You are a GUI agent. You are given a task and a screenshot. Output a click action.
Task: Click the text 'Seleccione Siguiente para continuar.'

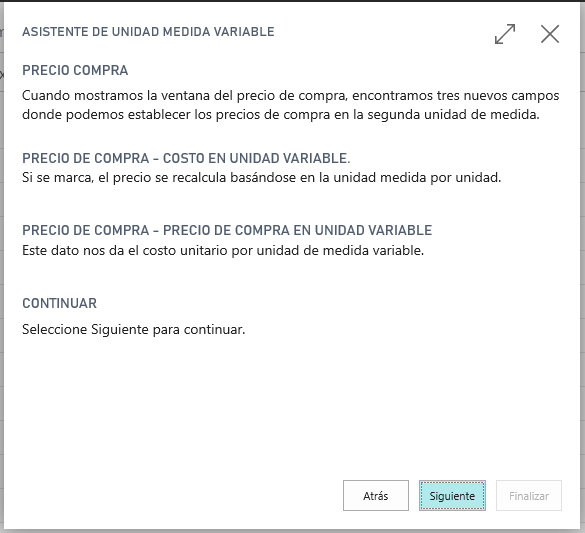pos(134,330)
